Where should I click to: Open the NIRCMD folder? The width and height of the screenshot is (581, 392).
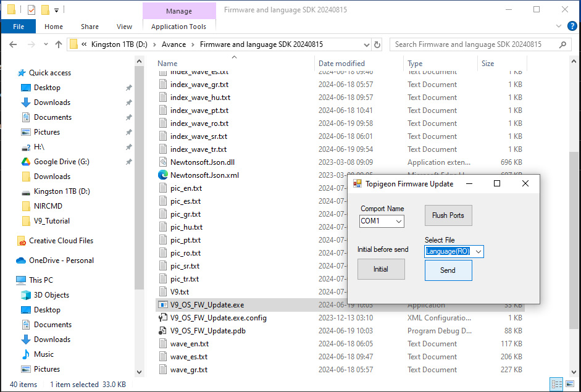tap(48, 206)
